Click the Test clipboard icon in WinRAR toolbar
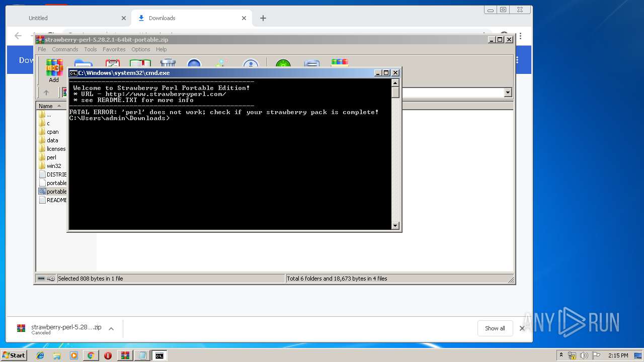The height and width of the screenshot is (362, 644). (x=112, y=64)
